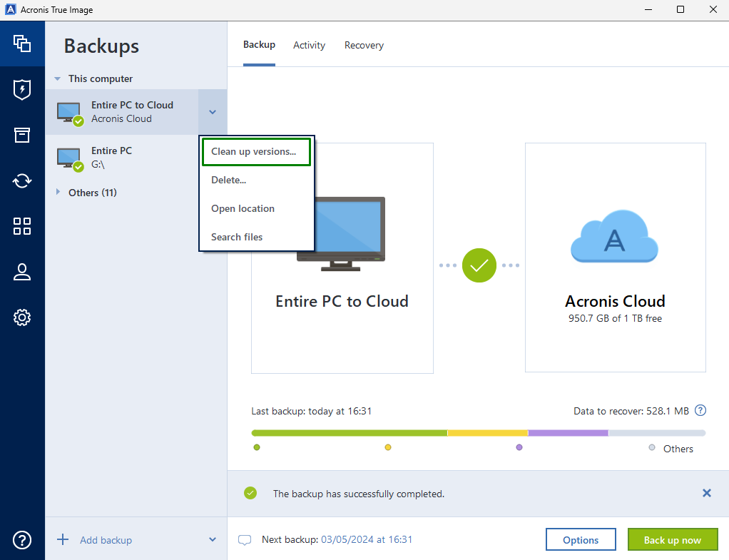
Task: Open Settings via the gear icon
Action: pyautogui.click(x=22, y=317)
